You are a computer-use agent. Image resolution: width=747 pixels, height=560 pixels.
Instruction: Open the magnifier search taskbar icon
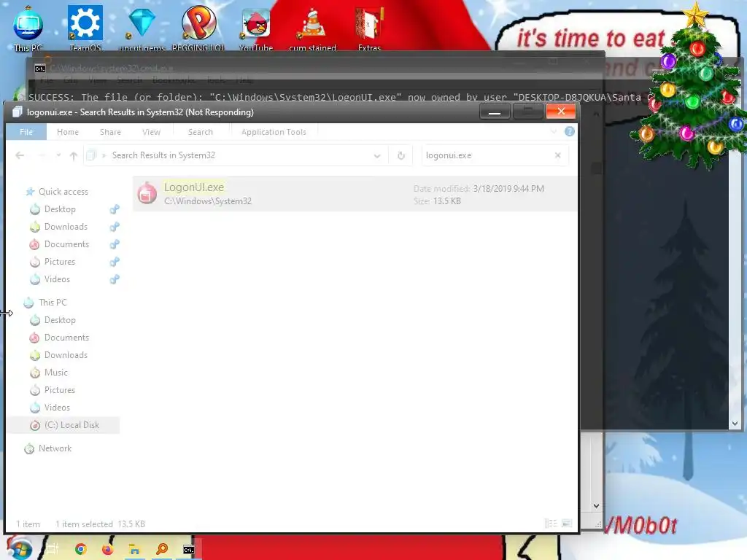coord(162,549)
